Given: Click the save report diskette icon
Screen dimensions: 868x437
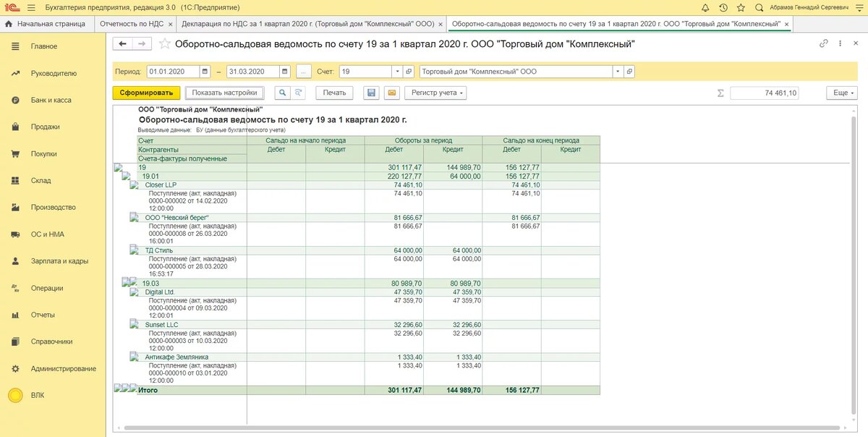Looking at the screenshot, I should (x=371, y=93).
